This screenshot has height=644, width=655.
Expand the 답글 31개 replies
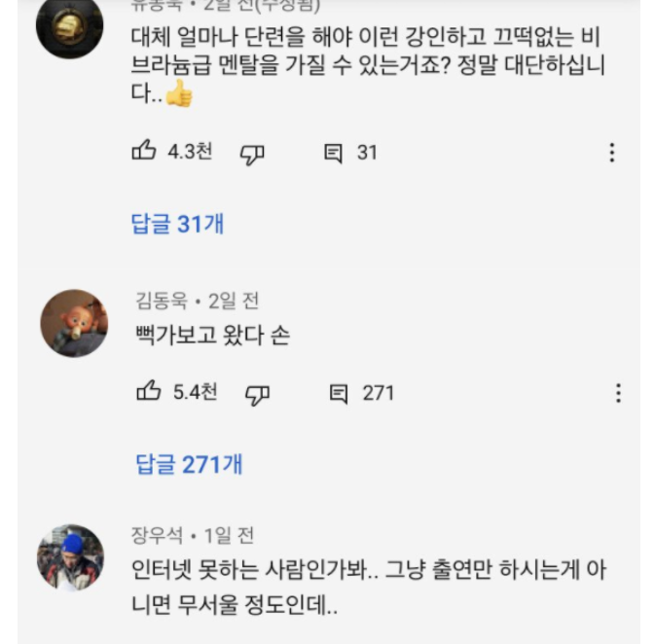[177, 224]
